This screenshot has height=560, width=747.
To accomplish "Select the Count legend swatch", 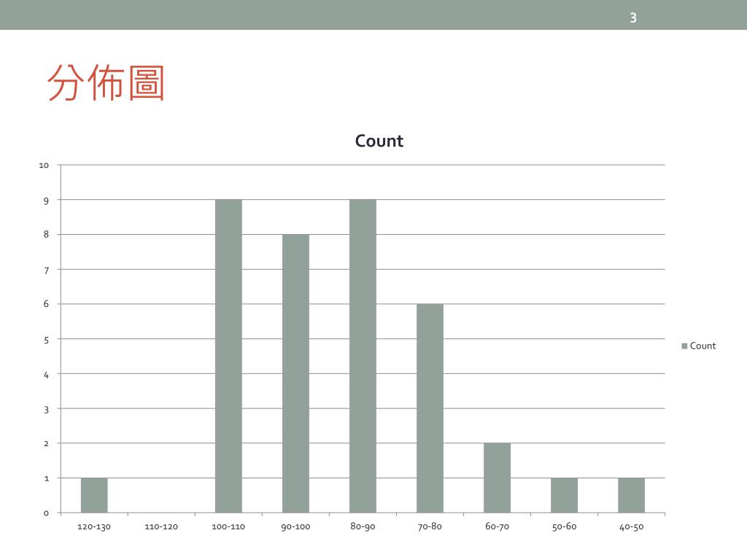I will point(684,346).
